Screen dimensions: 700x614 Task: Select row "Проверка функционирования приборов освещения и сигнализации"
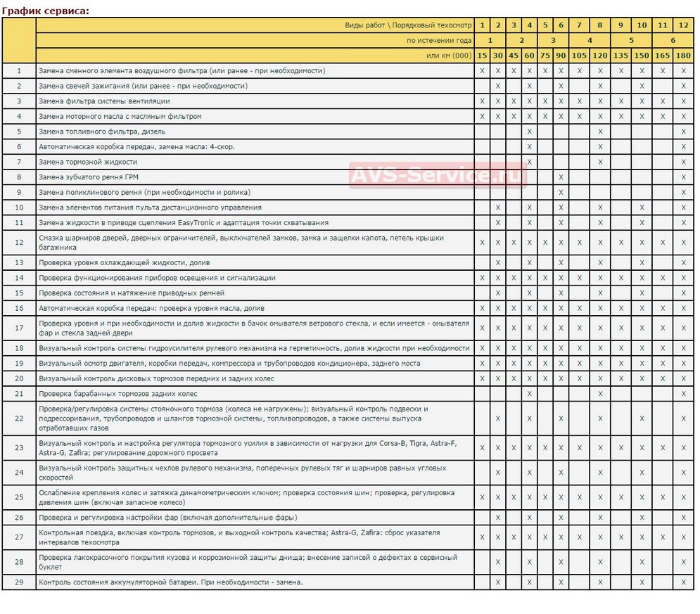click(348, 278)
